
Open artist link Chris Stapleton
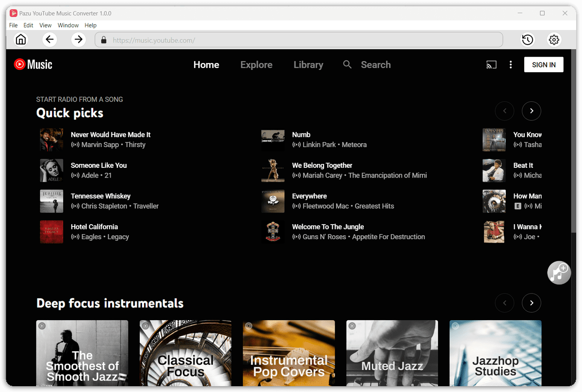click(x=104, y=206)
